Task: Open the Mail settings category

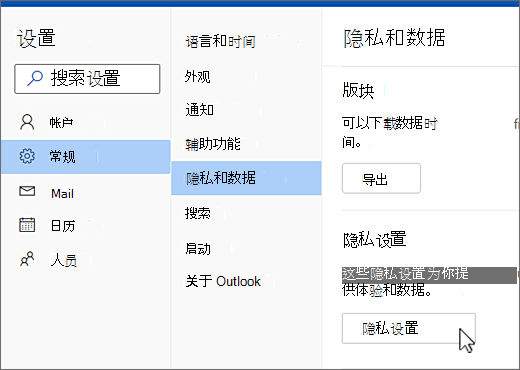Action: [x=85, y=192]
